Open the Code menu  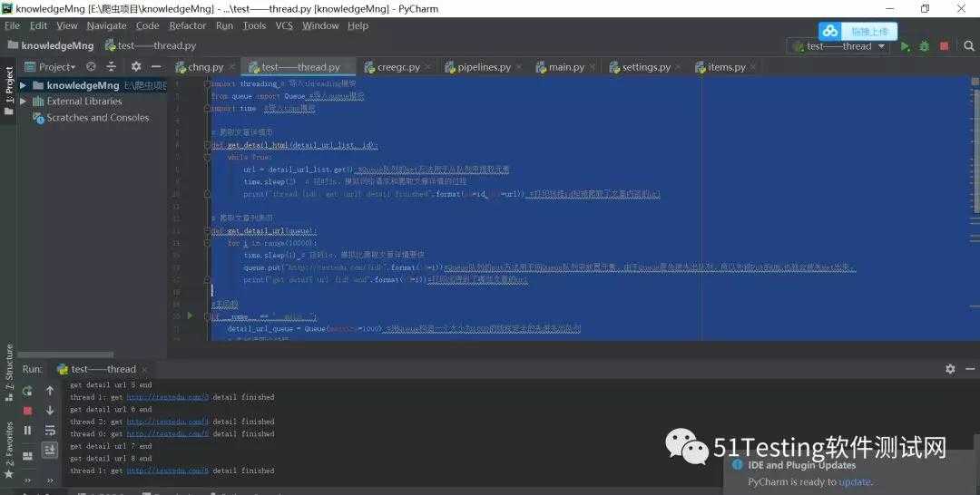[148, 25]
